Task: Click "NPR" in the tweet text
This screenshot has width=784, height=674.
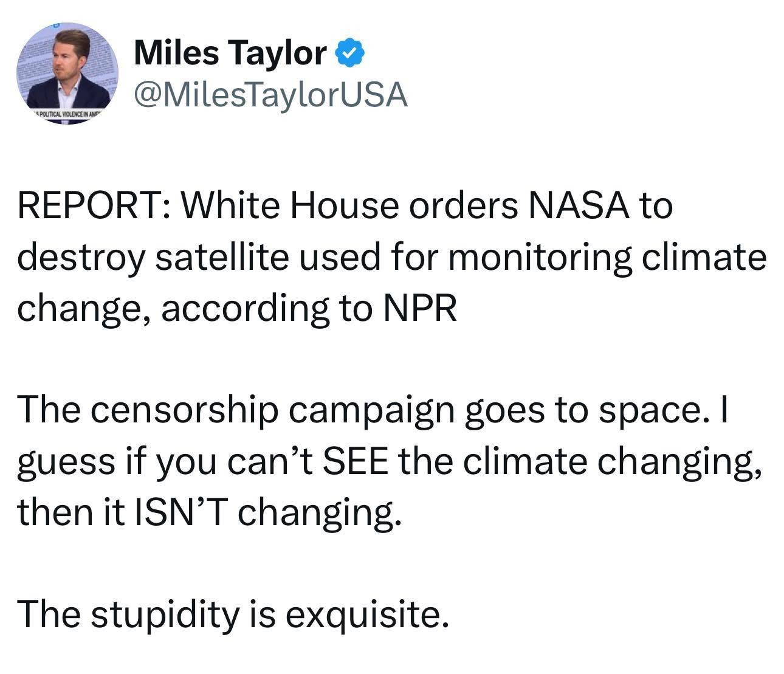Action: [x=420, y=309]
